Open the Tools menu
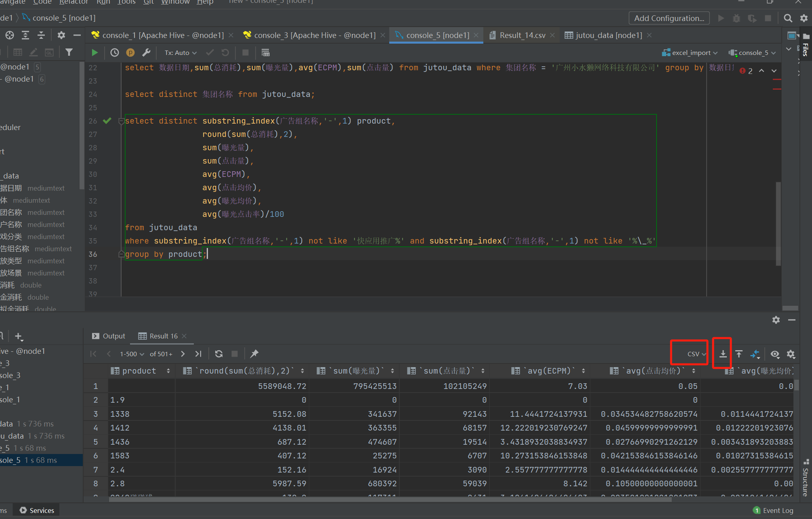This screenshot has height=519, width=812. tap(126, 2)
